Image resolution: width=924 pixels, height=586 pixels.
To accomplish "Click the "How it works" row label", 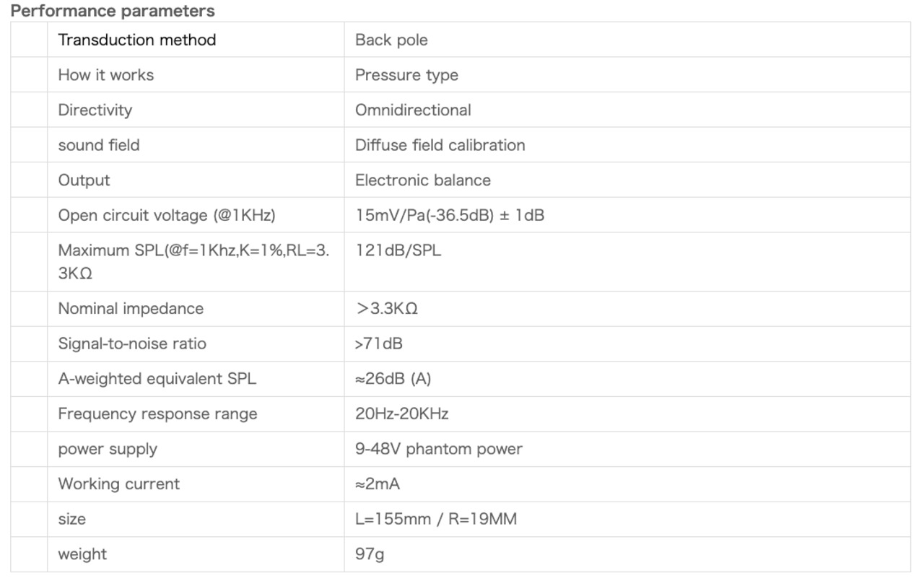I will point(106,75).
